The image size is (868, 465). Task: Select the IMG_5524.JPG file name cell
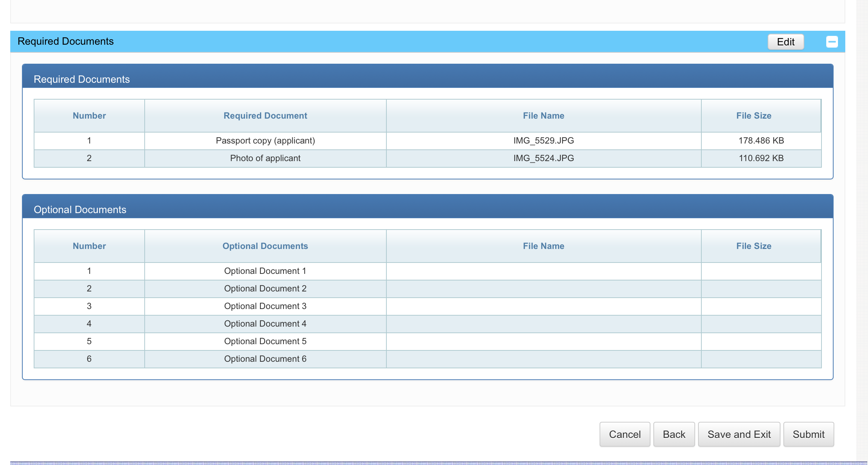click(x=544, y=158)
